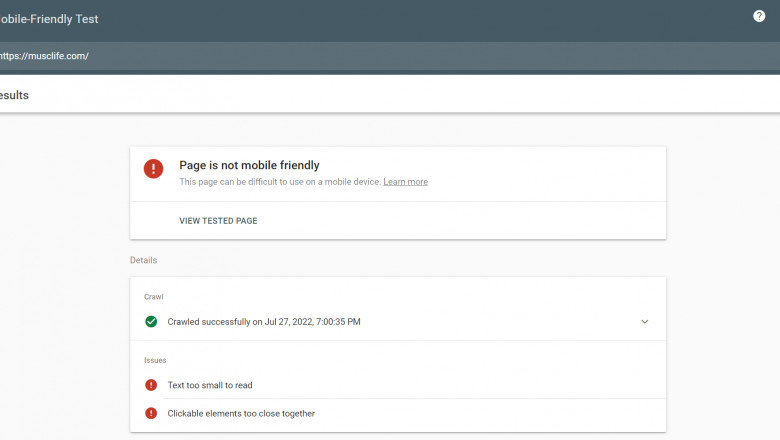Click error icon next to 'Text too small to read'
The image size is (780, 440).
(x=151, y=385)
